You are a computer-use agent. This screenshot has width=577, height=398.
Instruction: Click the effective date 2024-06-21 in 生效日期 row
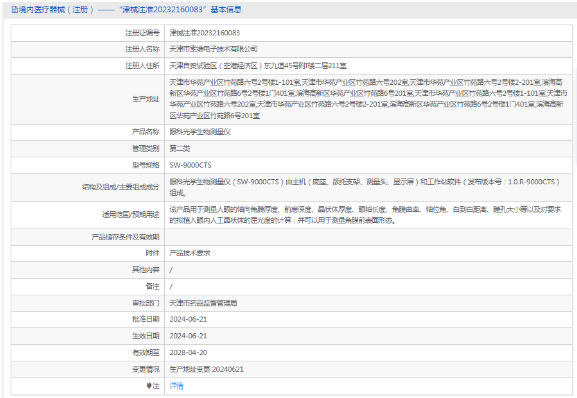(188, 336)
